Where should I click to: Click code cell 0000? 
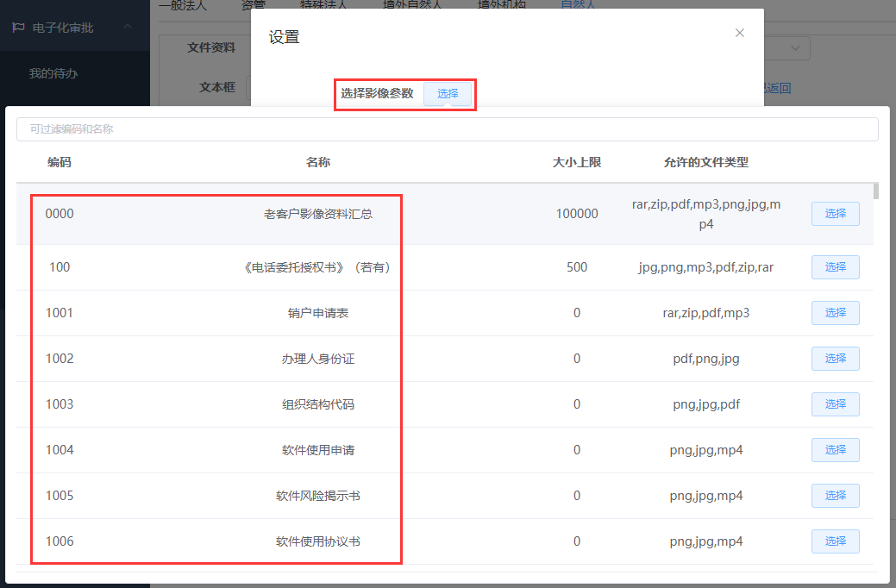[x=60, y=214]
